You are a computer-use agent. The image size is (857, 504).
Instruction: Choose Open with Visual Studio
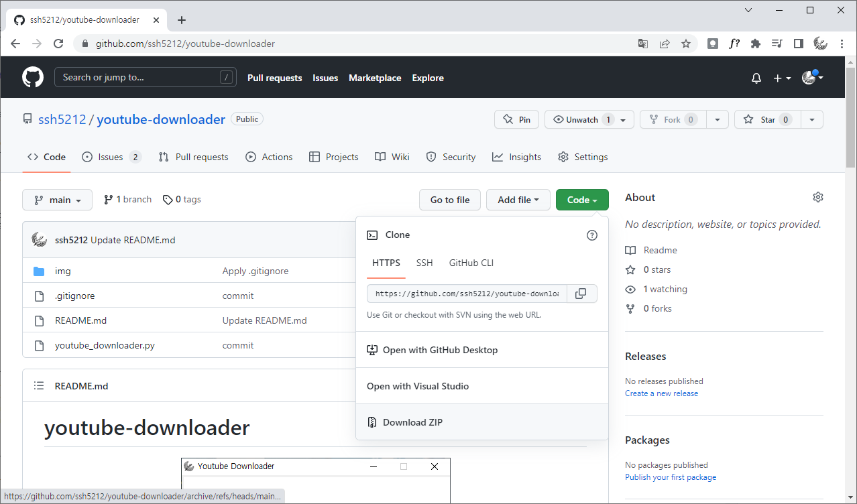(482, 386)
